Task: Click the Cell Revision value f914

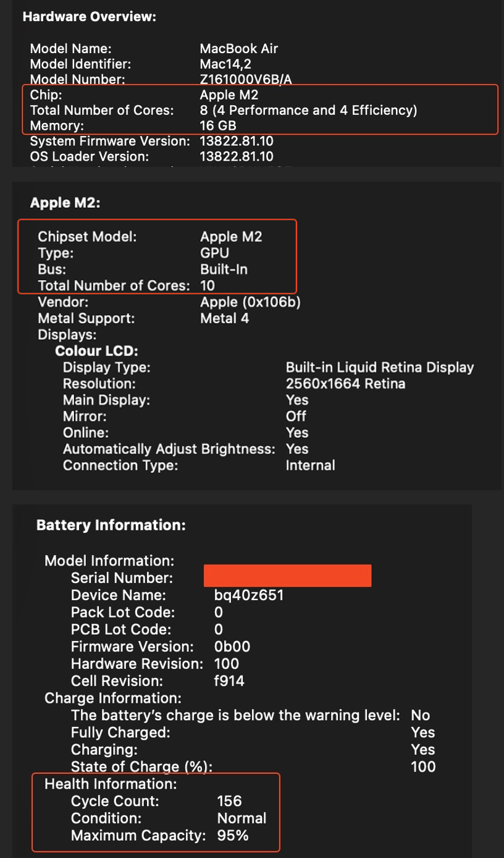Action: click(229, 681)
